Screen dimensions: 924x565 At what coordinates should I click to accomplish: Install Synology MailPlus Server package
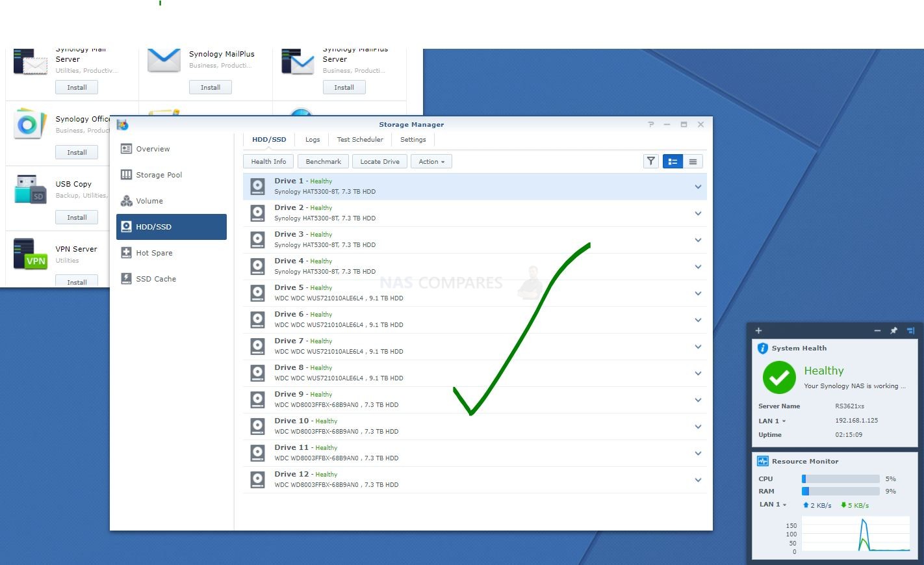click(x=344, y=87)
